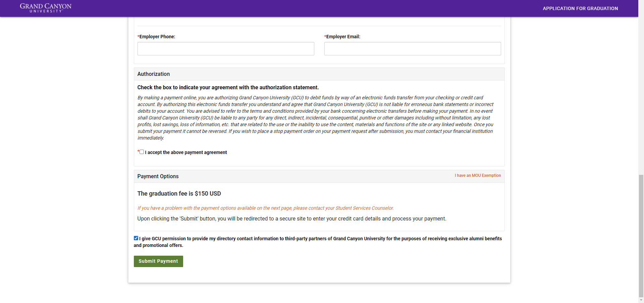
Task: Click the Employer Email input field
Action: coord(413,49)
